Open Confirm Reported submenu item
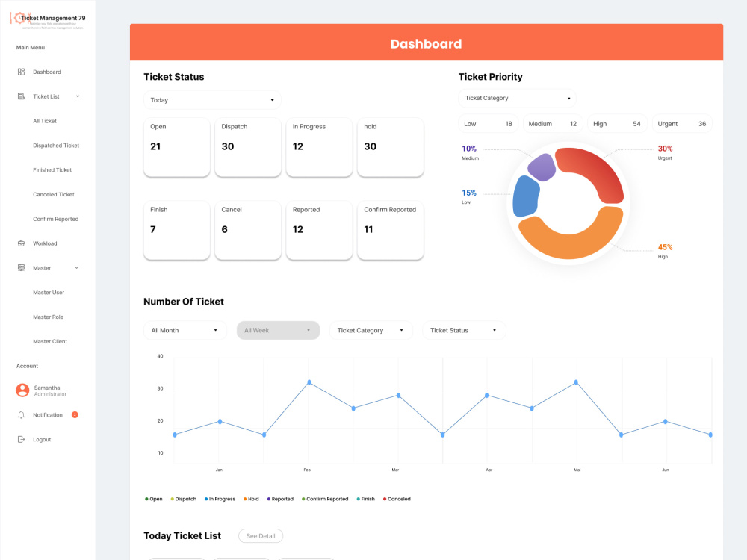 click(x=55, y=219)
